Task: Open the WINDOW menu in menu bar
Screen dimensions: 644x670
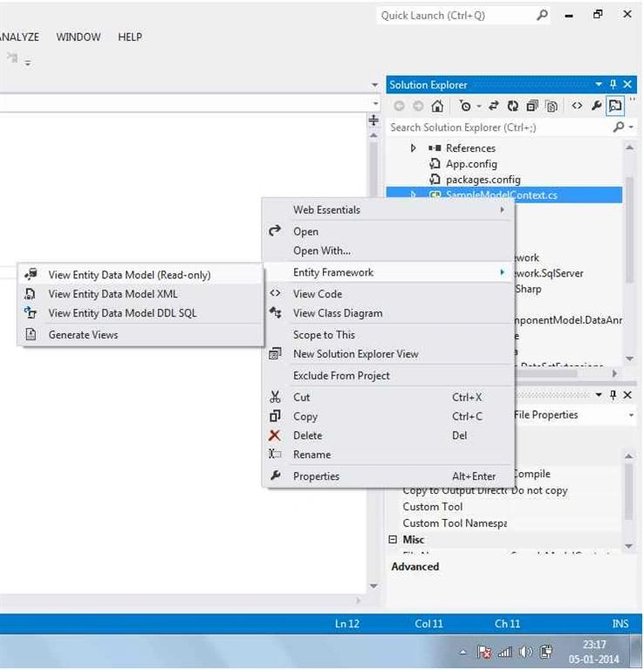Action: tap(79, 38)
